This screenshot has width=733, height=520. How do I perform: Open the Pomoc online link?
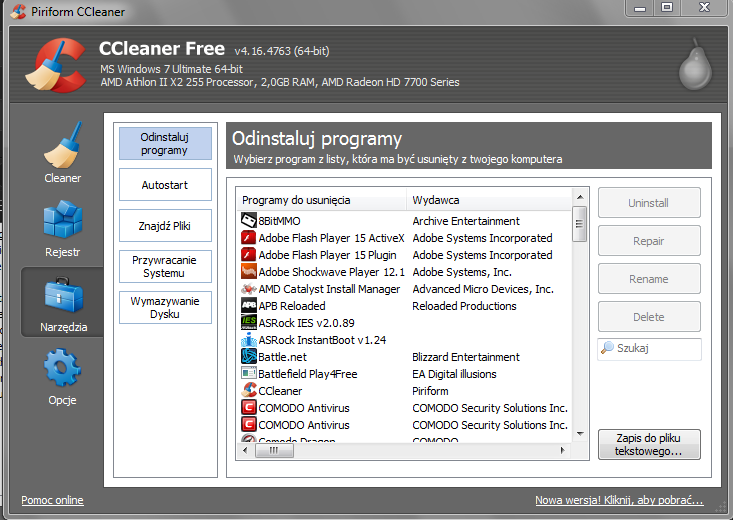click(x=52, y=500)
